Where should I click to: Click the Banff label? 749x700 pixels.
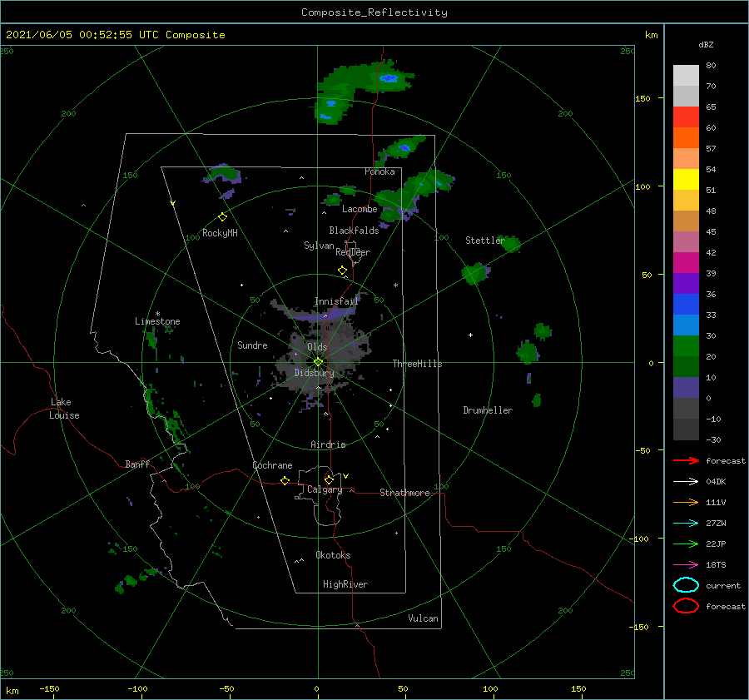(137, 464)
